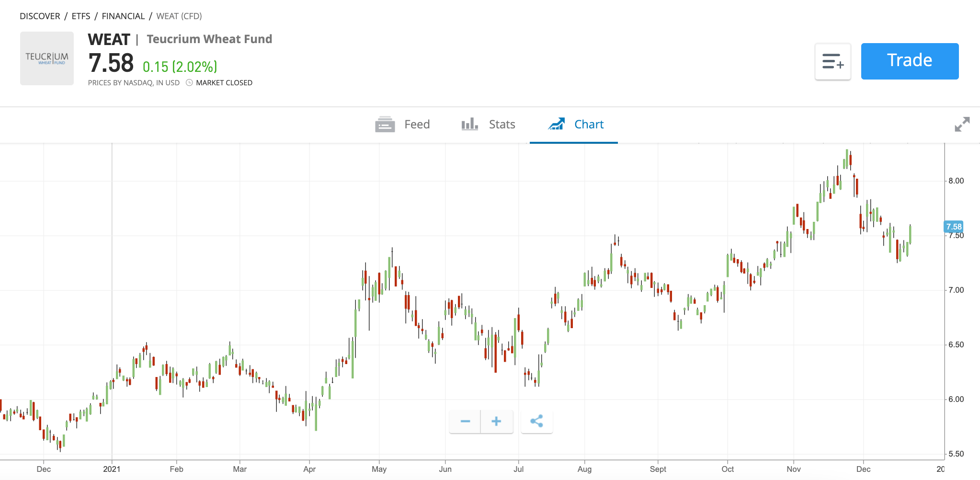The width and height of the screenshot is (980, 480).
Task: Click the blue Trade button
Action: point(910,61)
